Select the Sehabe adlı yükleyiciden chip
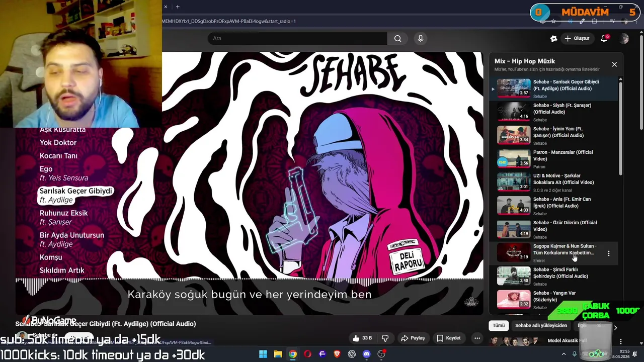Image resolution: width=644 pixels, height=362 pixels. 541,325
